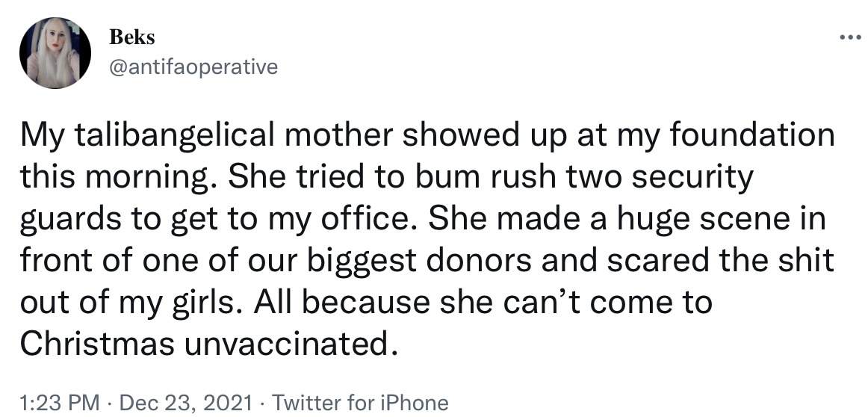This screenshot has height=417, width=868.
Task: Open the Twitter for iPhone source link
Action: [360, 402]
